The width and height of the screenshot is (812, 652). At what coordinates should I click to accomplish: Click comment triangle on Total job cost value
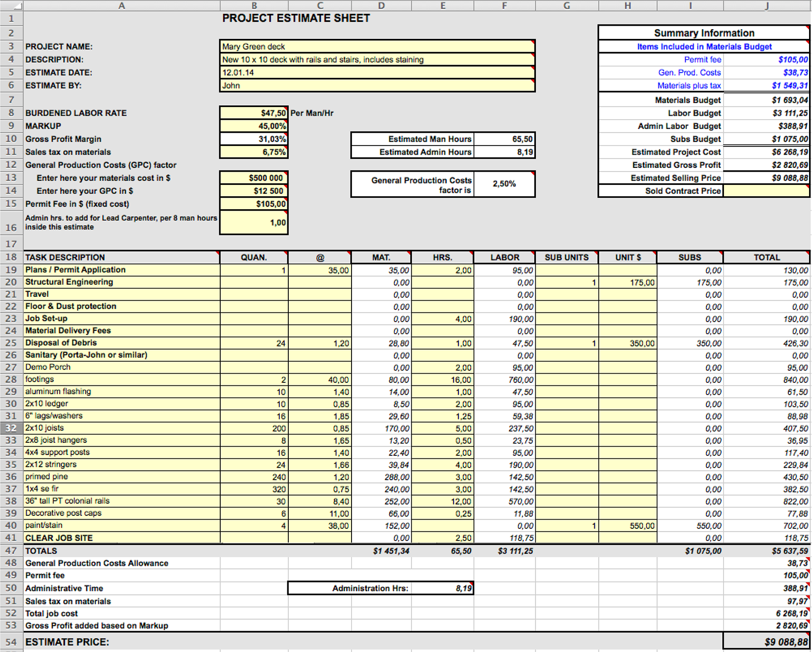[x=807, y=610]
